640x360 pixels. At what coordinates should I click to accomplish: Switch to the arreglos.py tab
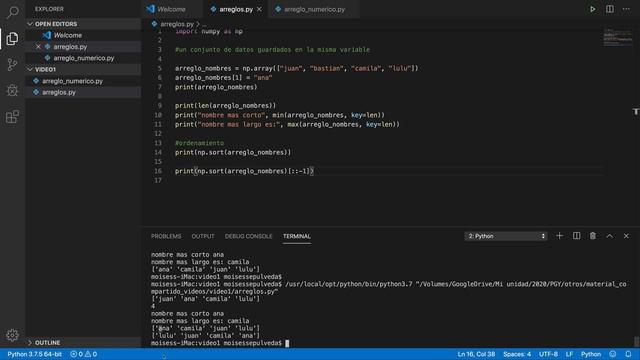[x=236, y=9]
